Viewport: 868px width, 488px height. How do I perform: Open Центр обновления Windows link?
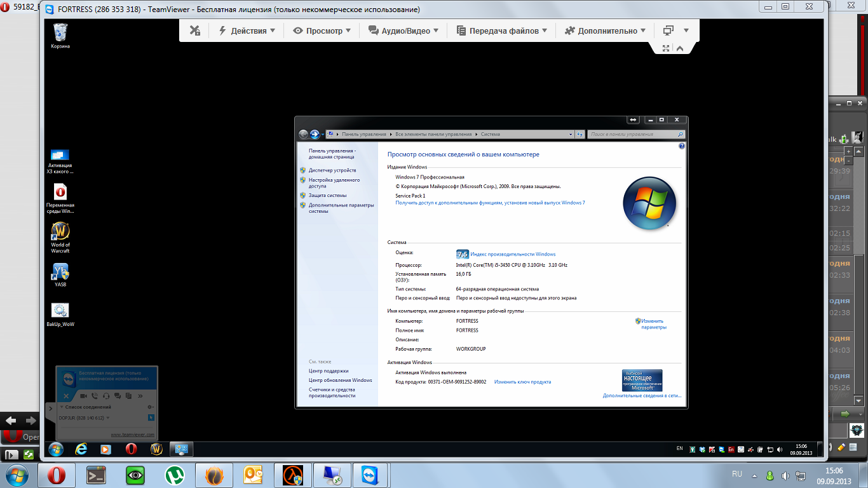click(341, 380)
